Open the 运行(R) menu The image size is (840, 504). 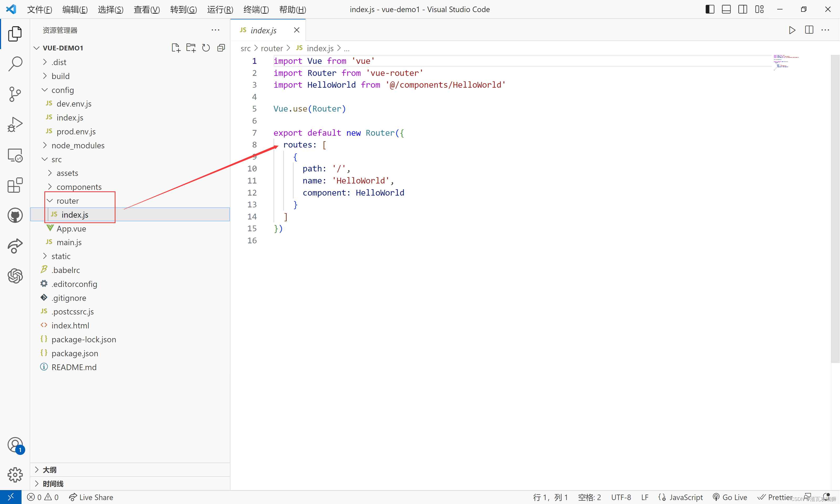click(220, 9)
